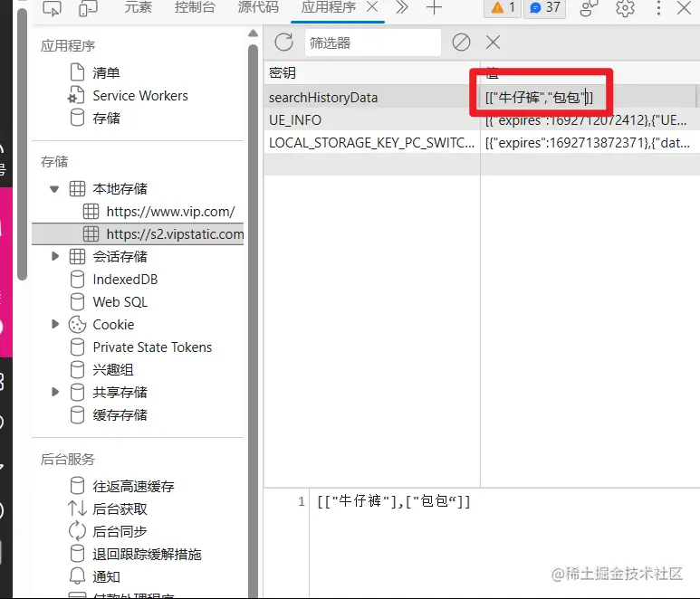Expand the 会话存储 tree node
700x599 pixels.
point(55,256)
